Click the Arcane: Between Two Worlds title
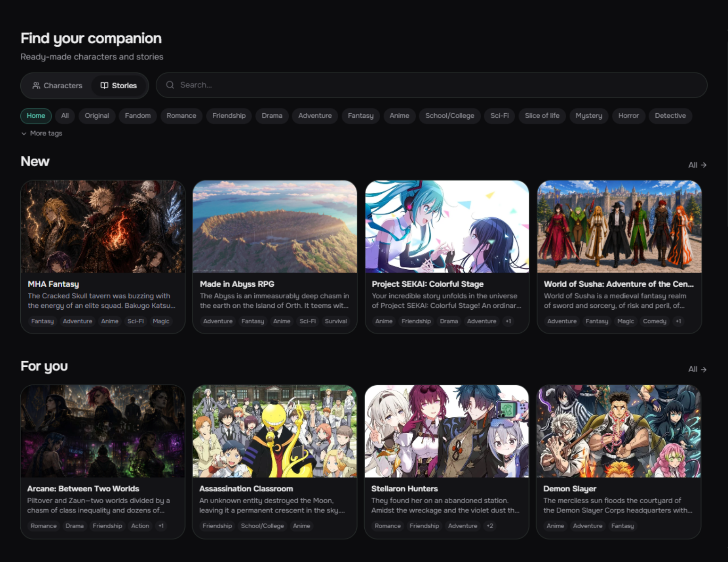 click(x=83, y=488)
